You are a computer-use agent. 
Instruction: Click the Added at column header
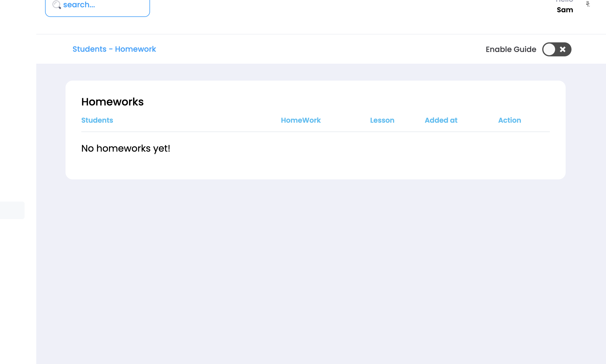[441, 120]
